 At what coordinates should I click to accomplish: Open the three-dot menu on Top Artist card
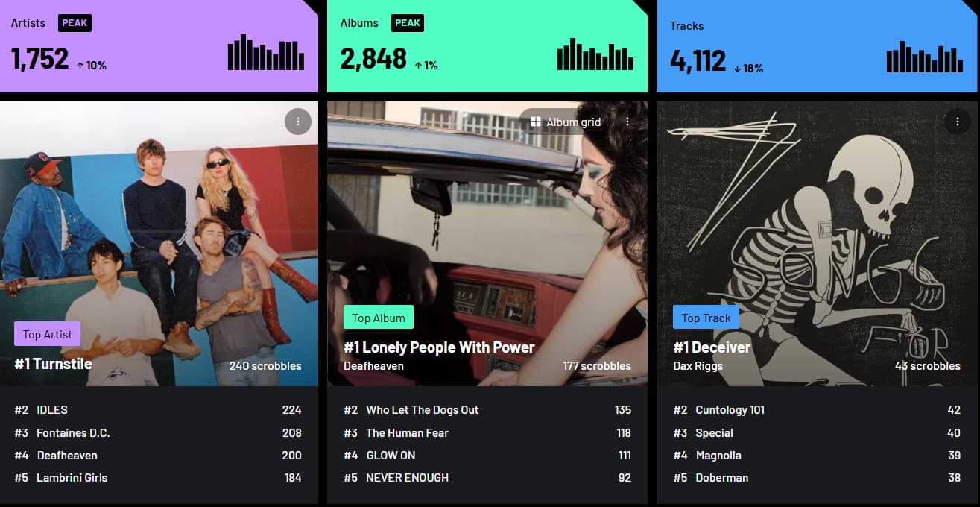click(298, 122)
